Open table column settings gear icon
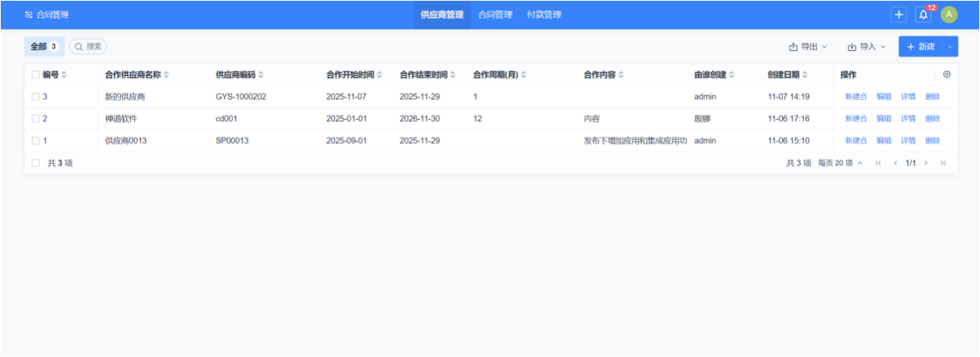This screenshot has width=980, height=357. [x=946, y=75]
